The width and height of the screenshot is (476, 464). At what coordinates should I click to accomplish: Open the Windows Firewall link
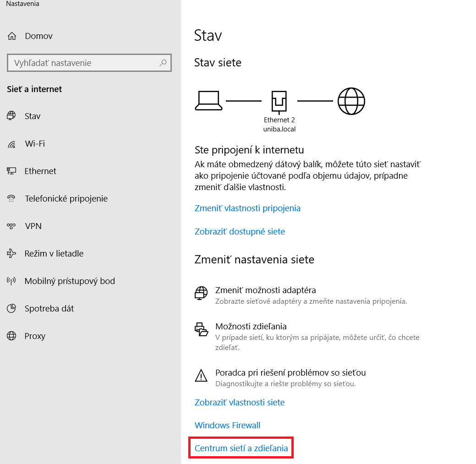(227, 426)
